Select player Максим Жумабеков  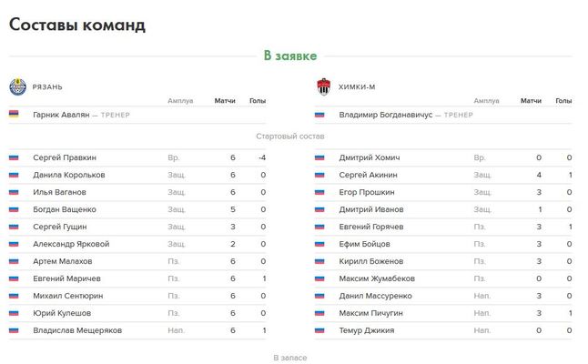(377, 278)
